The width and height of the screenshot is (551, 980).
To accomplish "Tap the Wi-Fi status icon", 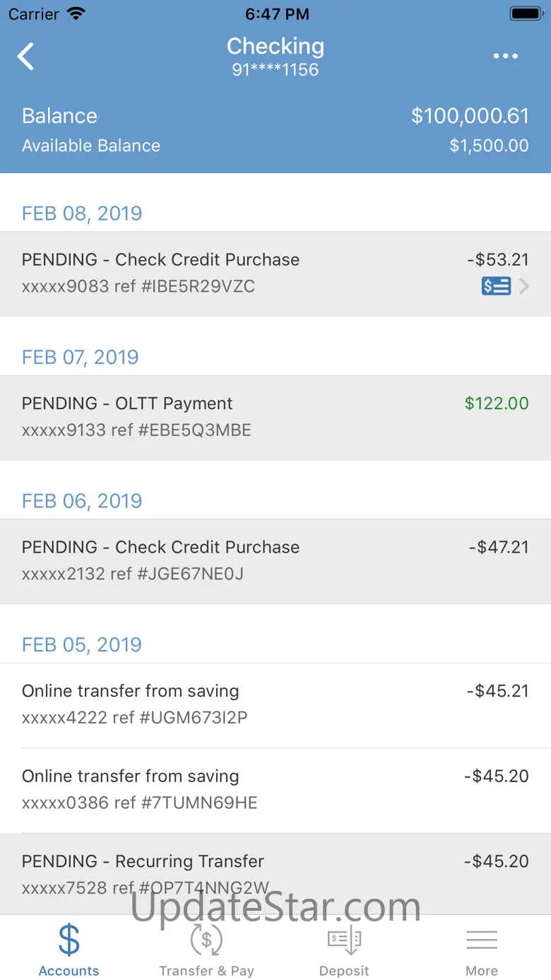I will tap(75, 13).
